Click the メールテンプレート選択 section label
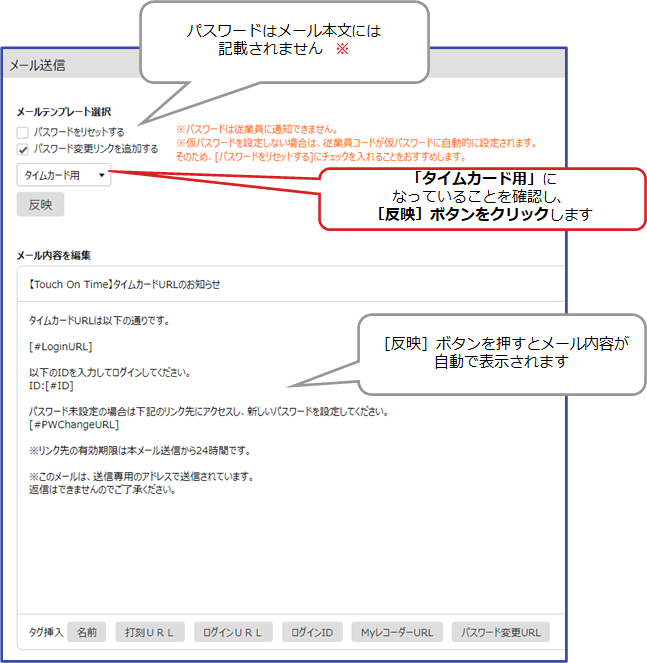647x663 pixels. click(64, 112)
